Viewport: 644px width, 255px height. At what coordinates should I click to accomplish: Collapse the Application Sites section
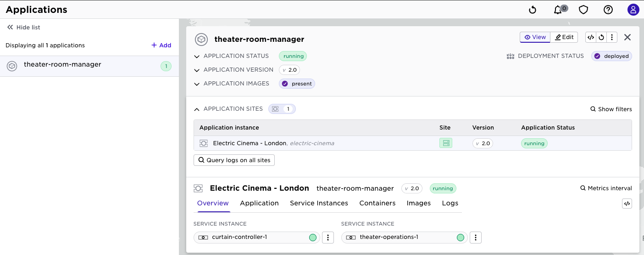pos(197,109)
